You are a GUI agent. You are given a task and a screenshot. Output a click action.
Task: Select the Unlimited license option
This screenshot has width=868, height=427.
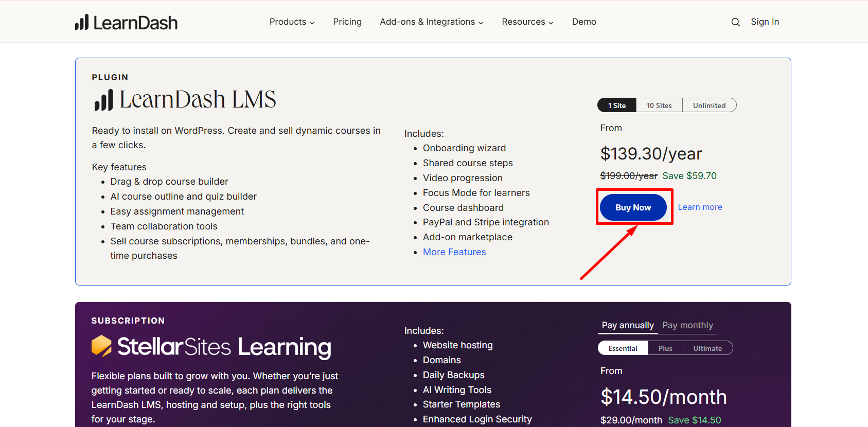[x=709, y=105]
